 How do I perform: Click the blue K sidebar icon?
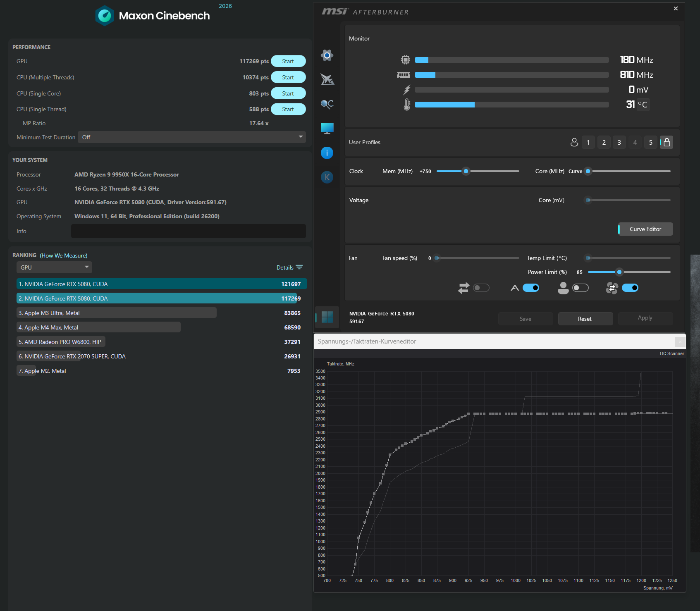[327, 177]
